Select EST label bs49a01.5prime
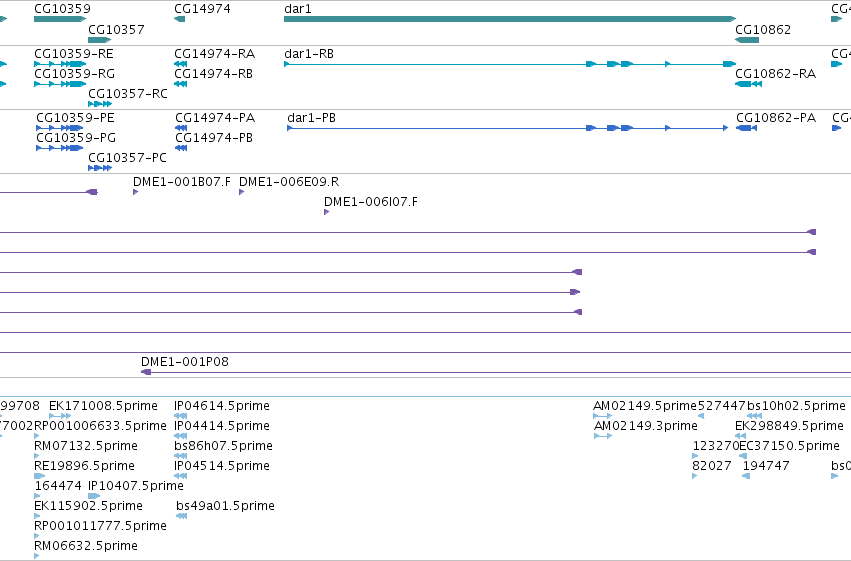The image size is (851, 561). (x=225, y=506)
